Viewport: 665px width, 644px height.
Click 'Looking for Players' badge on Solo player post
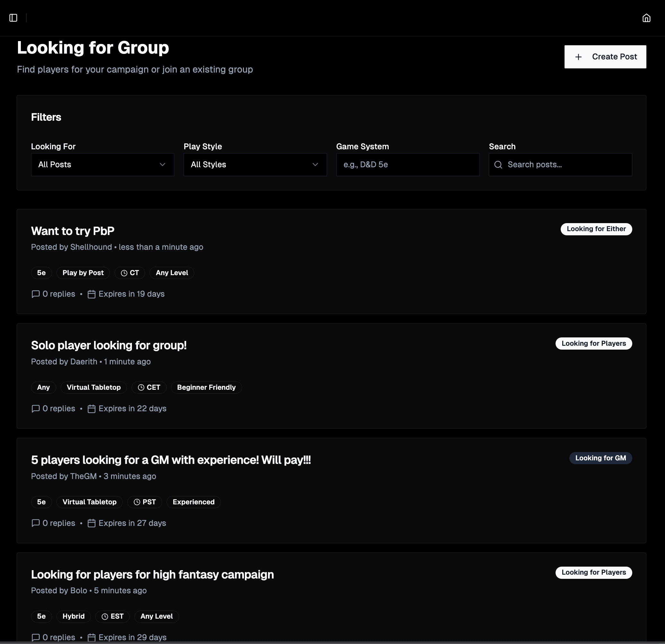point(593,344)
